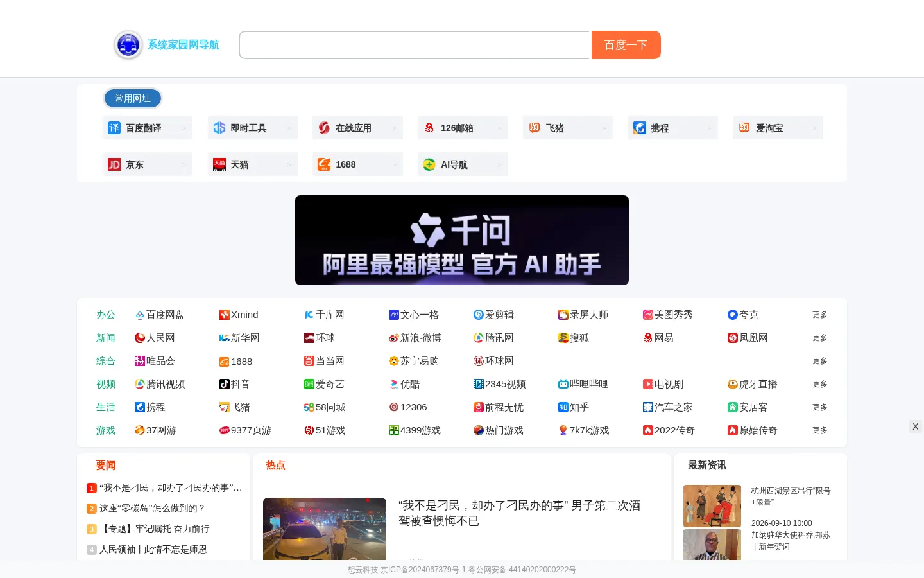Open the 杭州西湖景区 news thumbnail

pyautogui.click(x=712, y=506)
